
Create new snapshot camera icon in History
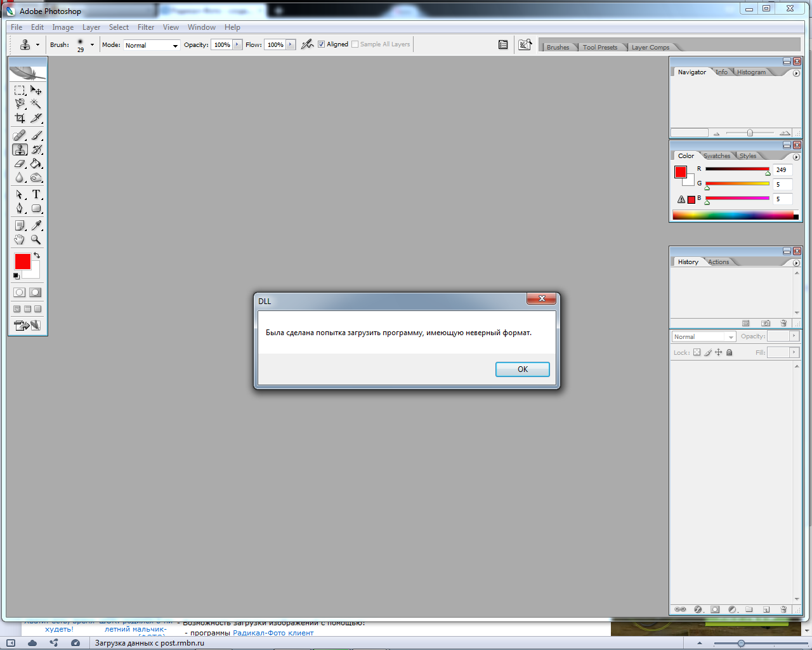766,323
